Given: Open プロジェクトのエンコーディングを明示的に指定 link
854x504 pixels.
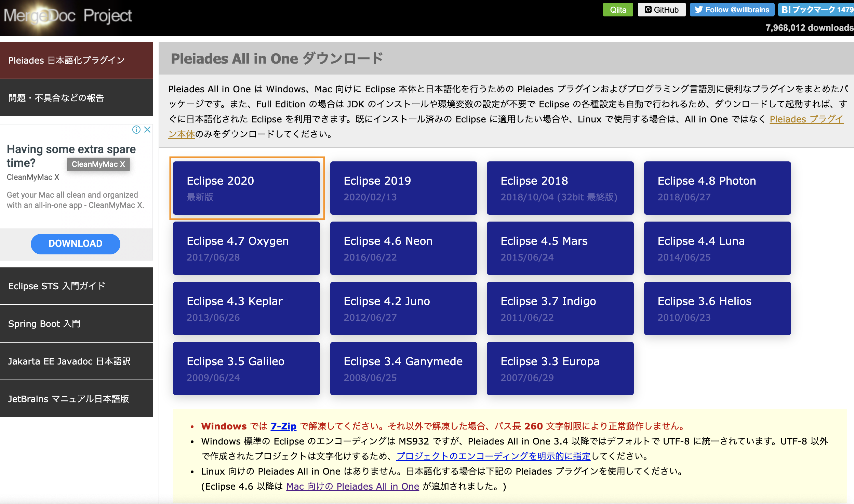Looking at the screenshot, I should pos(493,456).
